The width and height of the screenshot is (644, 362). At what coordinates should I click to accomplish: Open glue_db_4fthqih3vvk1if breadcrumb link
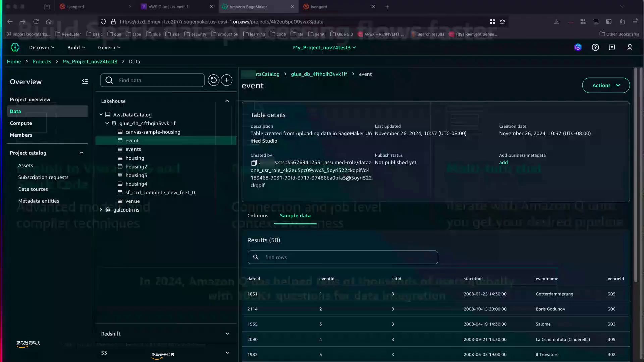[319, 74]
